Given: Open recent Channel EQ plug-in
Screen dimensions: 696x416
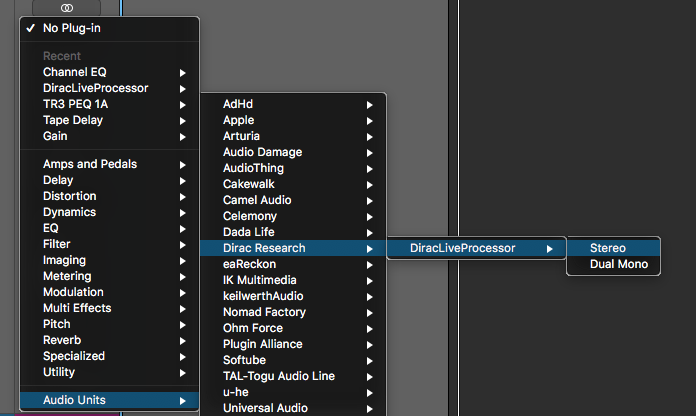Looking at the screenshot, I should [x=74, y=72].
